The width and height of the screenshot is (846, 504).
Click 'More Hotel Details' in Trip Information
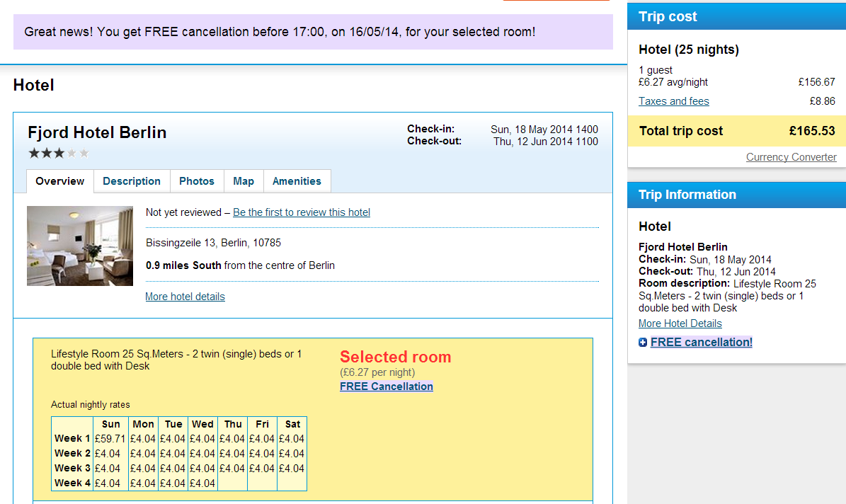tap(680, 323)
